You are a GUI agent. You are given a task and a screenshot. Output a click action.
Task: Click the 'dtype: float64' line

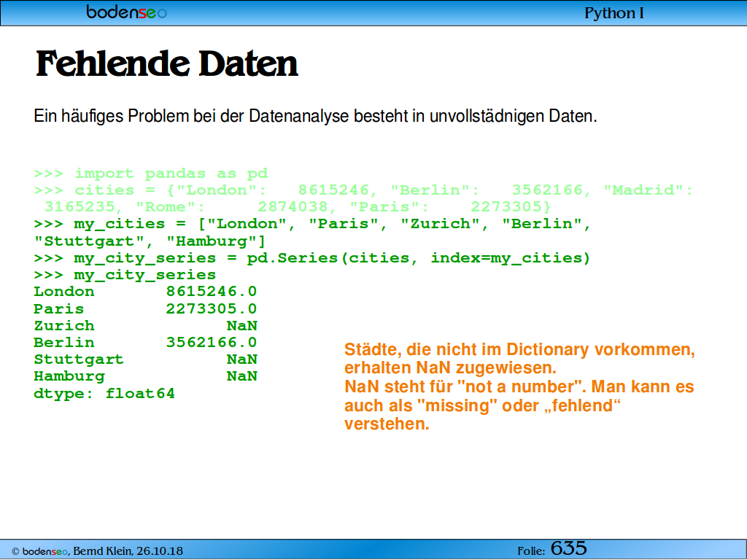click(x=104, y=393)
